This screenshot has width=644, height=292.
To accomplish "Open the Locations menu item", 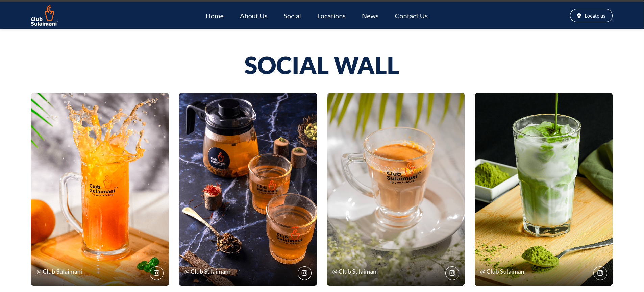I will 331,16.
